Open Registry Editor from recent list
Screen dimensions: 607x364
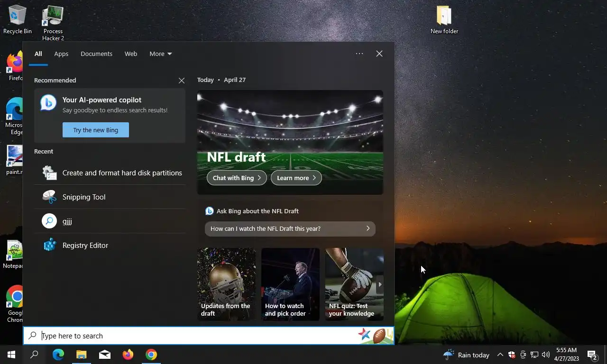point(110,246)
